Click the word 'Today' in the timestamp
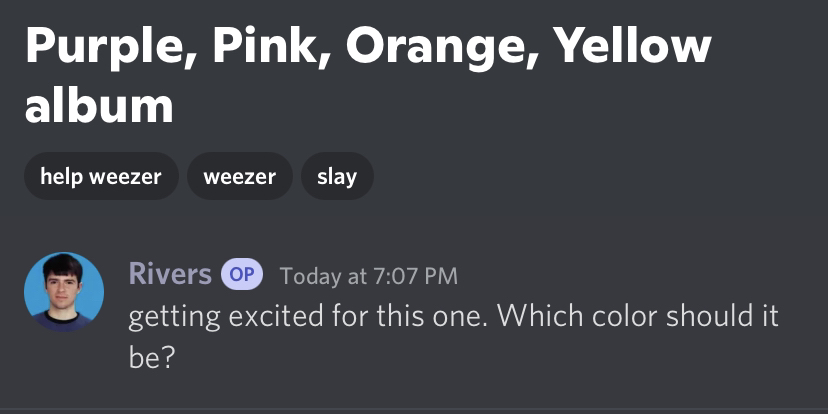 click(x=309, y=275)
